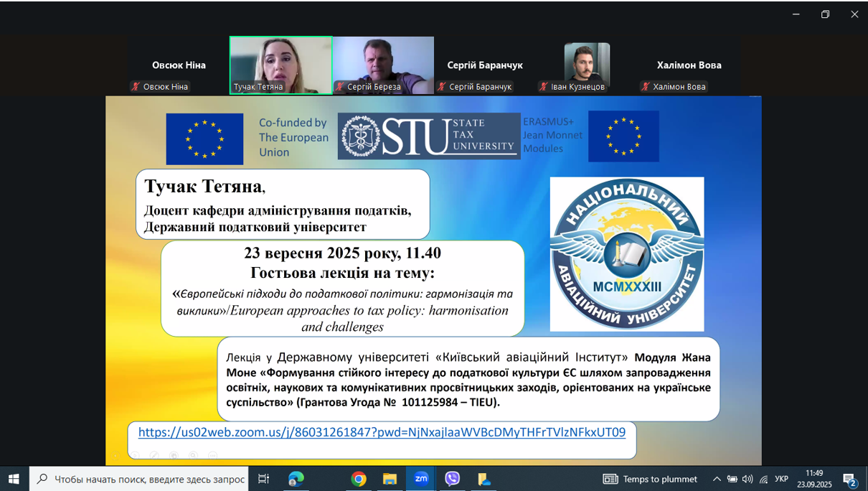Open the clock and calendar flyout
This screenshot has height=491, width=868.
click(x=814, y=479)
